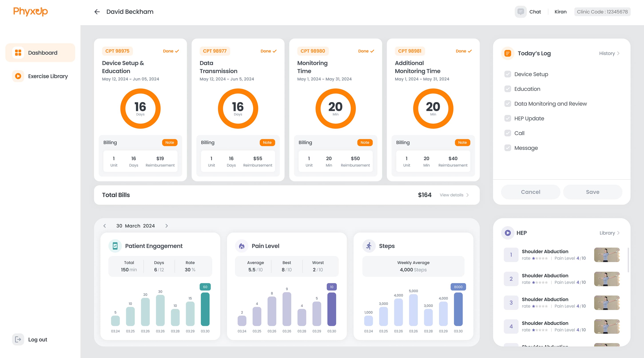Toggle the Device Setup checkbox

point(507,74)
